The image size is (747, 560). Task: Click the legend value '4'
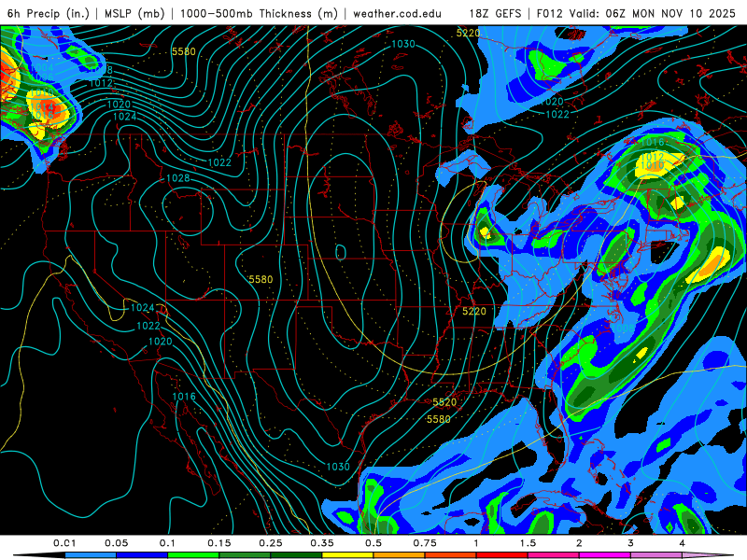pos(683,543)
